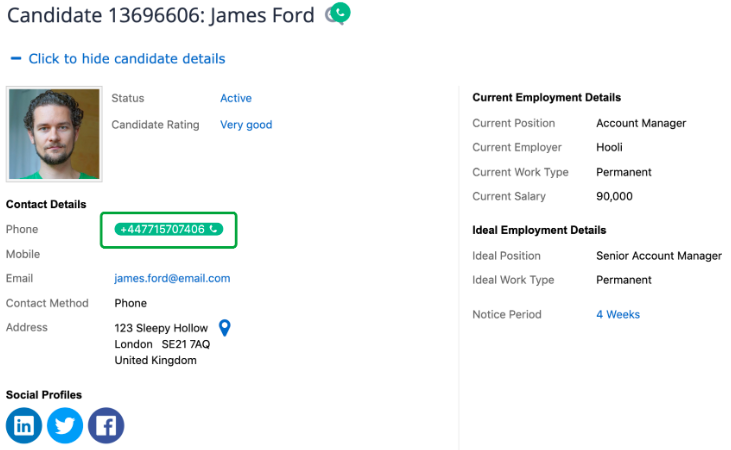Click the 'Mobile' field label

pyautogui.click(x=23, y=254)
